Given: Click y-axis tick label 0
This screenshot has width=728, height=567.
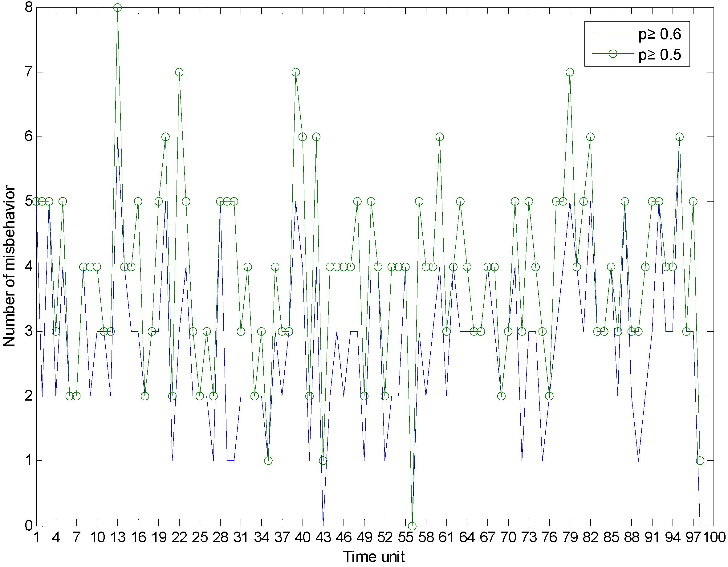Looking at the screenshot, I should [x=29, y=526].
